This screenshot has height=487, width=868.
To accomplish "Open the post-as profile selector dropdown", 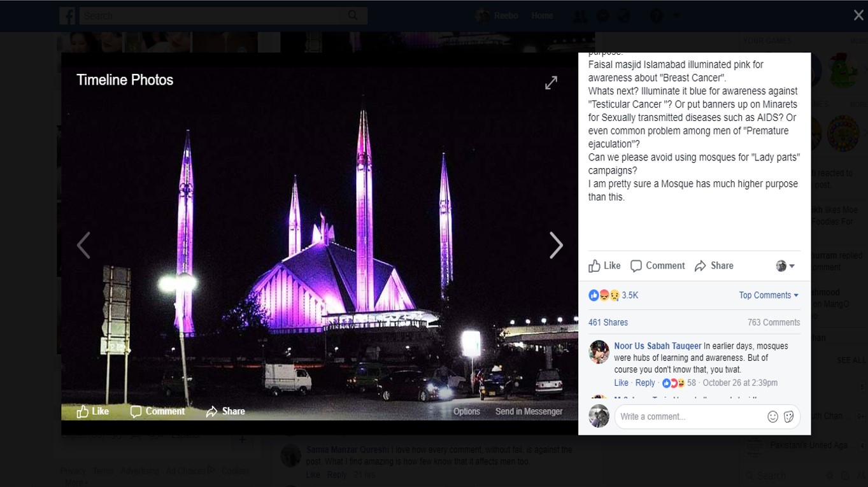I will point(785,266).
